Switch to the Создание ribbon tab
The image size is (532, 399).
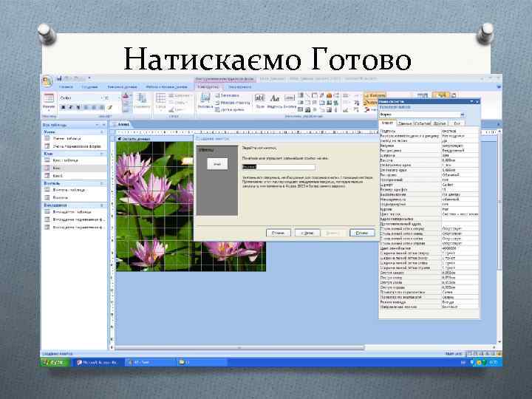89,87
